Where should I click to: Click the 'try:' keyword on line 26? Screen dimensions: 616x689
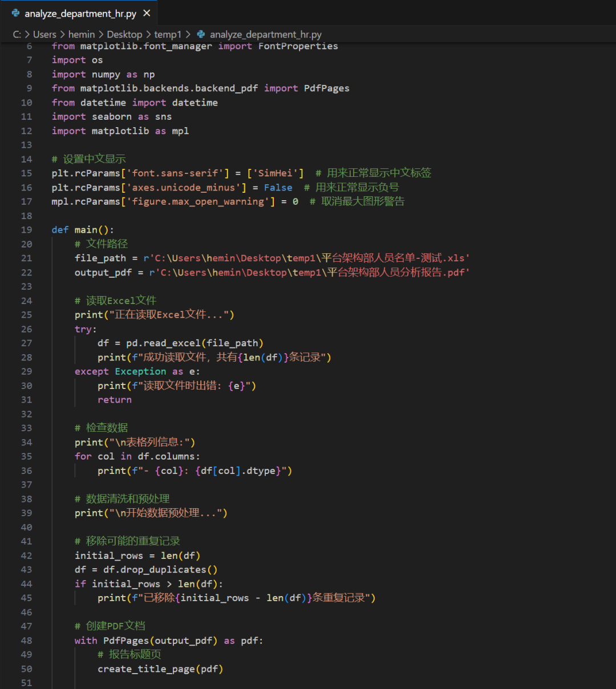coord(86,329)
